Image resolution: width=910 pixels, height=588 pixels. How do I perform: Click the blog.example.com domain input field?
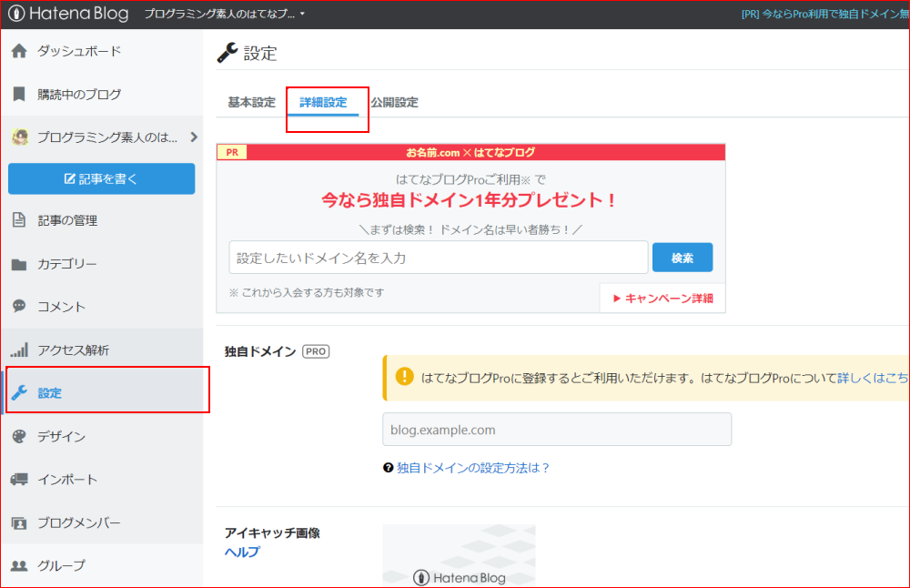pyautogui.click(x=557, y=430)
